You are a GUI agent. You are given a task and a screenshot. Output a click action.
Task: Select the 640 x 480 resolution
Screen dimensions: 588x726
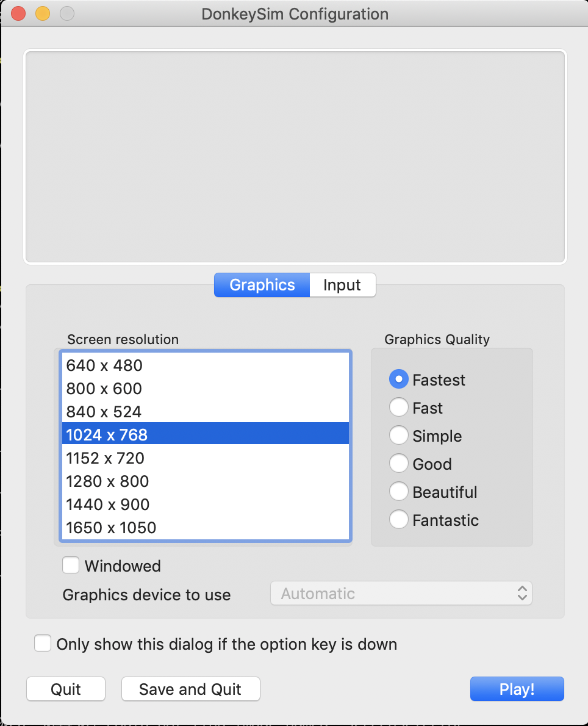click(104, 365)
